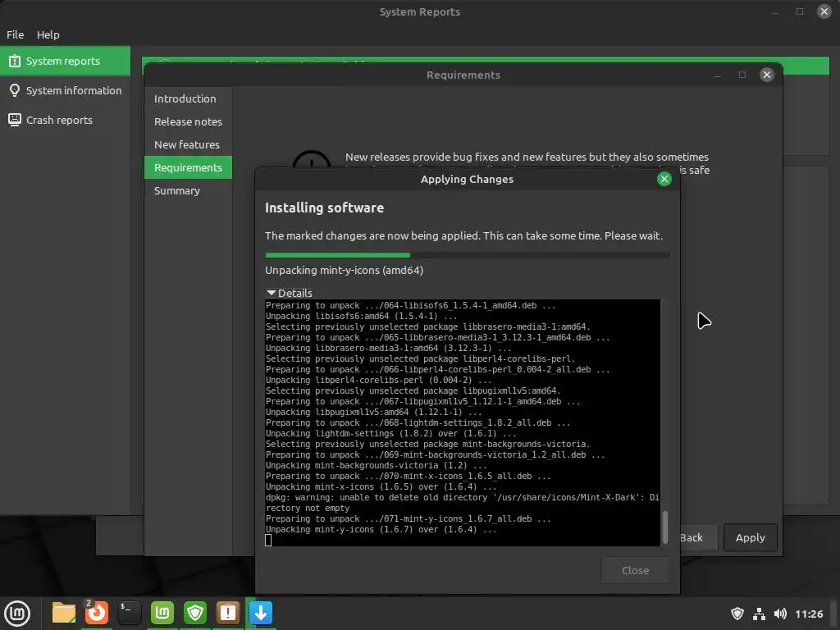Screen dimensions: 840x630
Task: Click the Close button in Applying Changes
Action: point(636,571)
